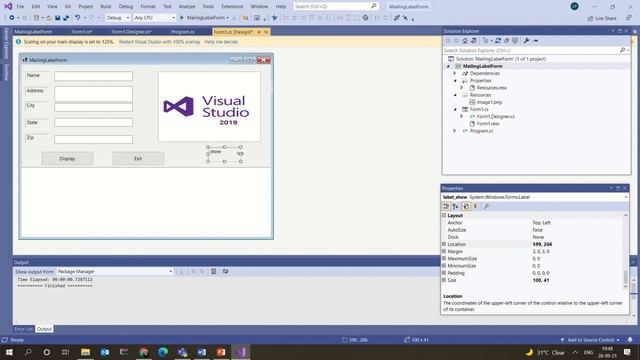Click Show All Files icon in Solution Explorer
The image size is (640, 360).
click(x=515, y=41)
